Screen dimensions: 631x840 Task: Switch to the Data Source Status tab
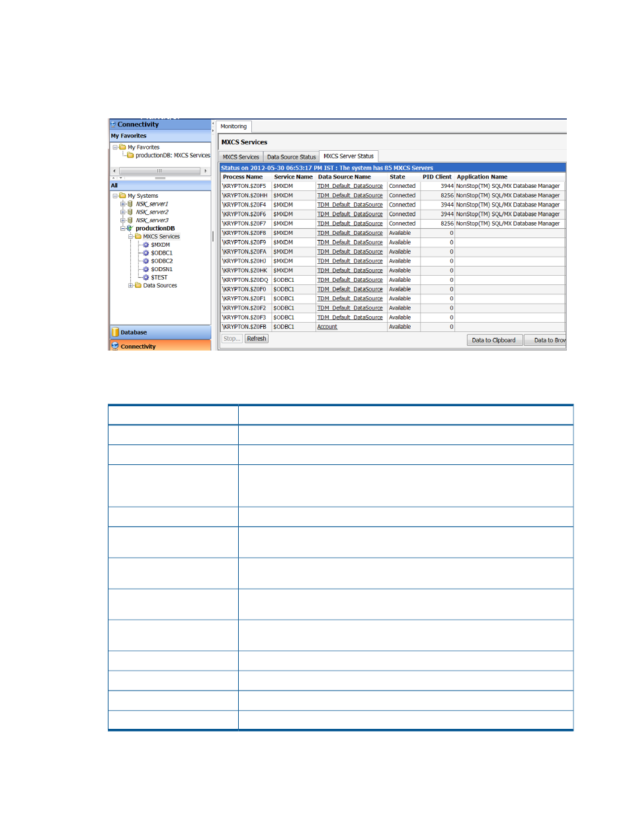point(291,157)
